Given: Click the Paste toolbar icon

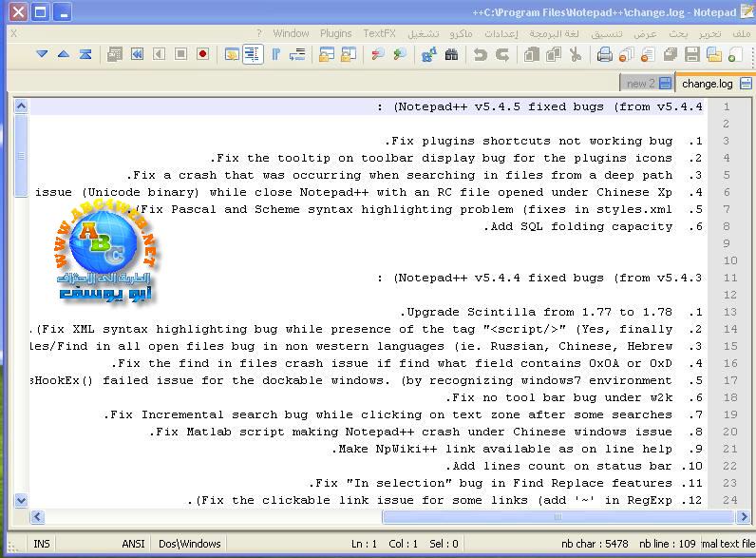Looking at the screenshot, I should pyautogui.click(x=531, y=54).
